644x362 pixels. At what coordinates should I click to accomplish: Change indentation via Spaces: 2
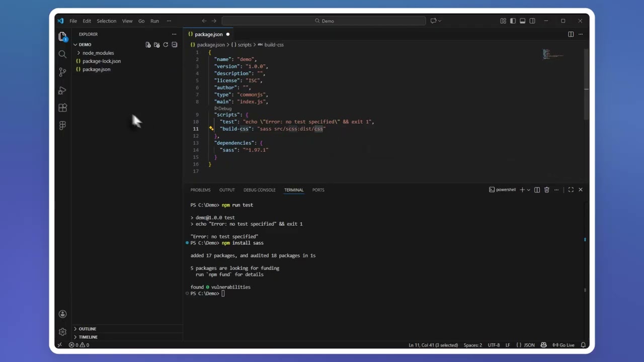click(473, 345)
